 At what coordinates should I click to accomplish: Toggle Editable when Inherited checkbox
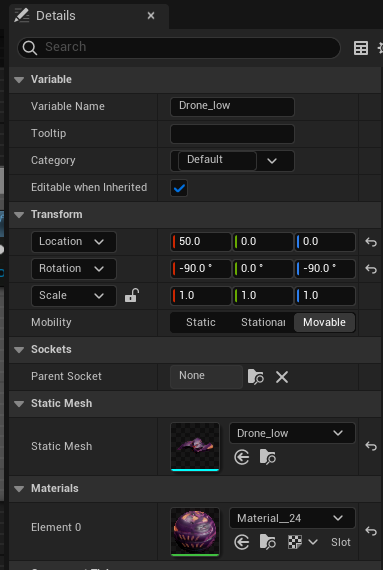coord(179,188)
